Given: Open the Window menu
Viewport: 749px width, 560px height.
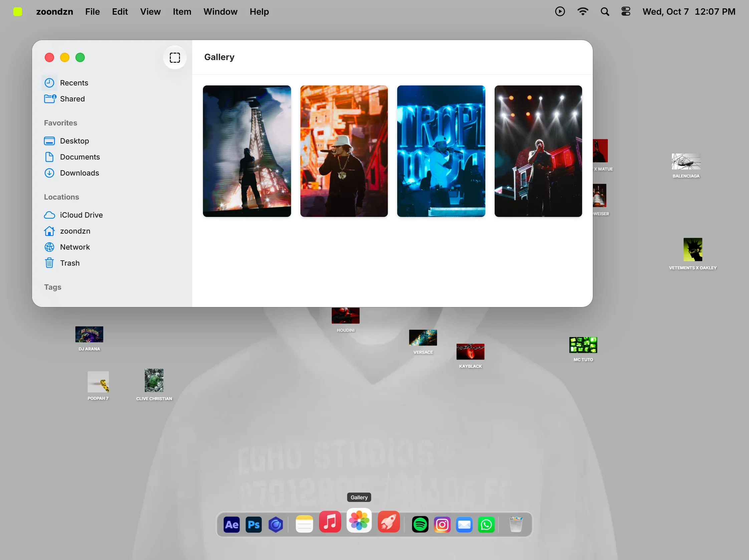Looking at the screenshot, I should (220, 11).
